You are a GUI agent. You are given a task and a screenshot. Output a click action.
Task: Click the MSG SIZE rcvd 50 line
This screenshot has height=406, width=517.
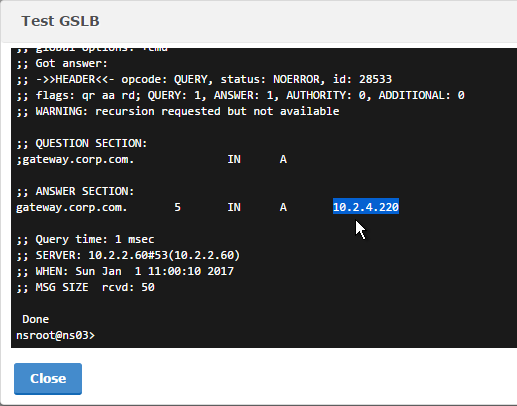(x=85, y=287)
